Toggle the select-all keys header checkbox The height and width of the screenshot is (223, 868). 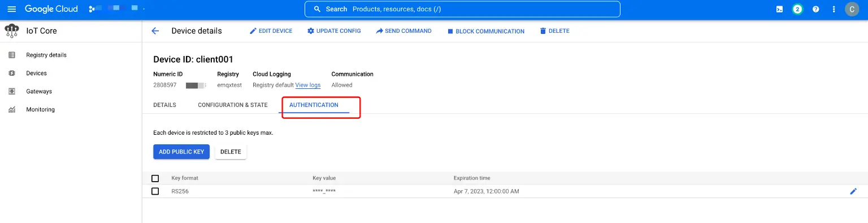pos(155,178)
